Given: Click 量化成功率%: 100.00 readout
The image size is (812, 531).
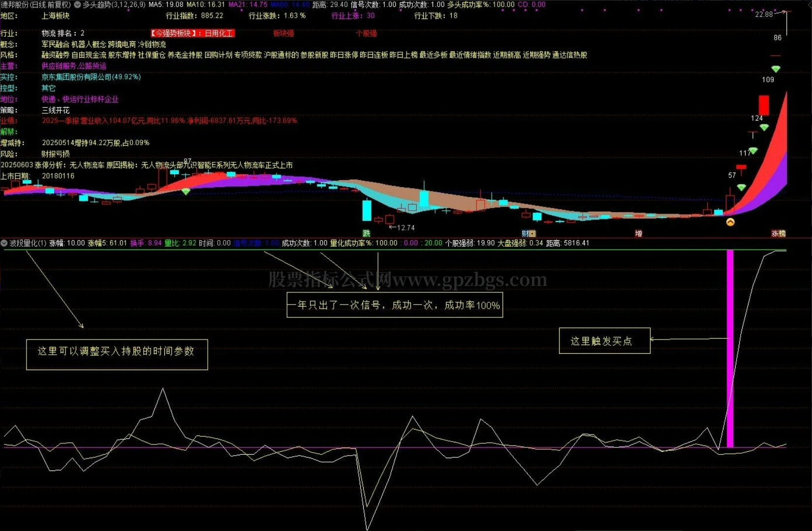Looking at the screenshot, I should (x=364, y=243).
